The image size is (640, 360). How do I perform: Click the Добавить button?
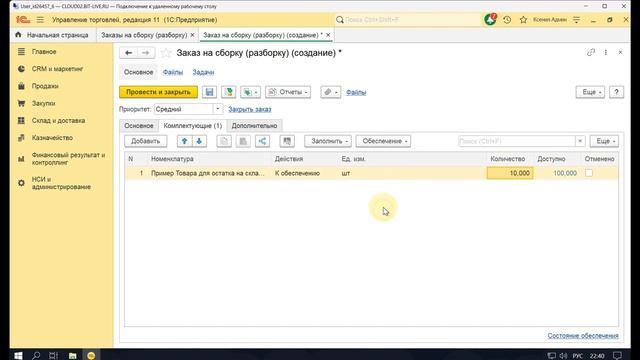(145, 141)
